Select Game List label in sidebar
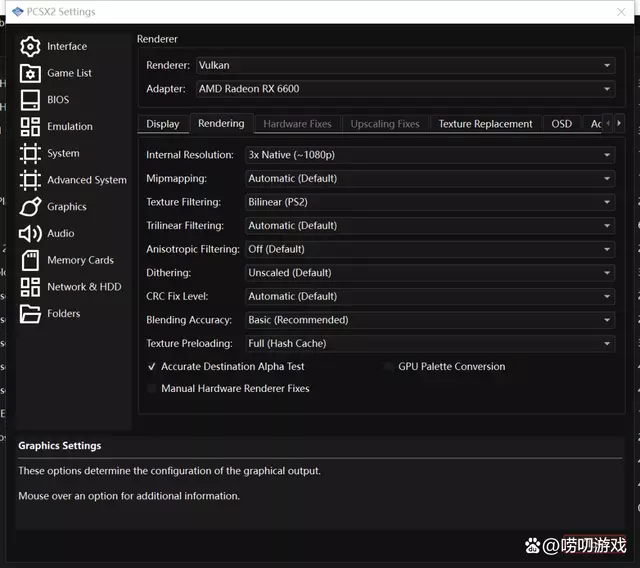The height and width of the screenshot is (568, 640). click(69, 73)
